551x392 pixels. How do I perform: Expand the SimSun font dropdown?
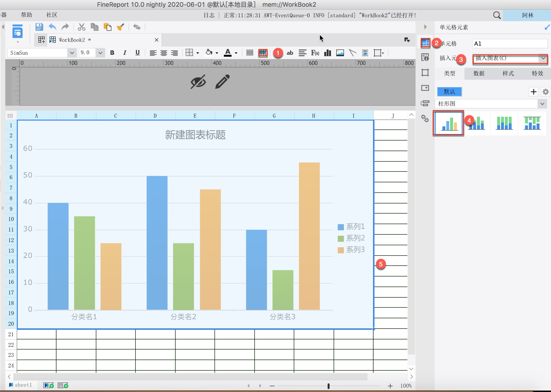click(72, 53)
